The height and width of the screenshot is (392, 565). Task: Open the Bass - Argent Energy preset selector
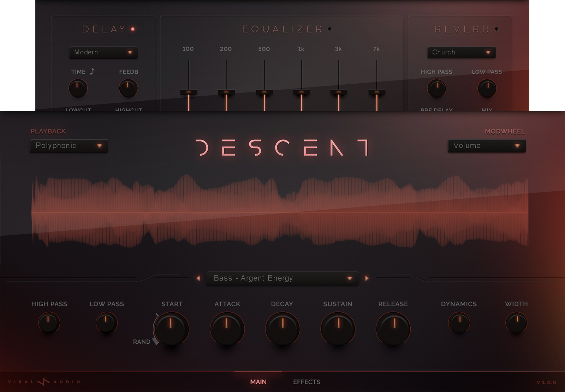(282, 278)
